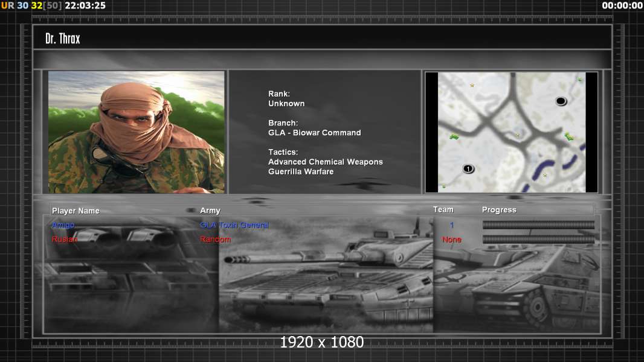The image size is (644, 362).
Task: Click Guerrilla Warfare text
Action: coord(301,171)
